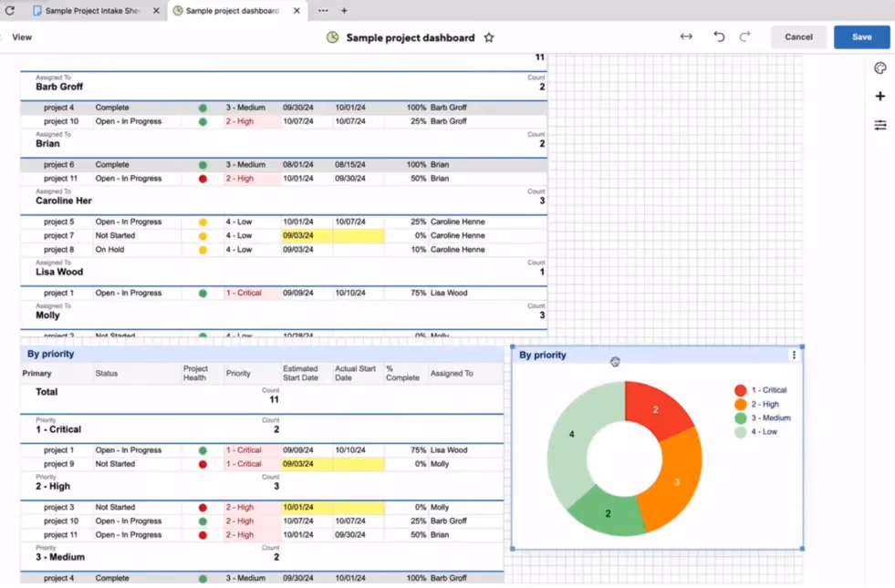Click the yellow health dot for project 7

tap(203, 236)
